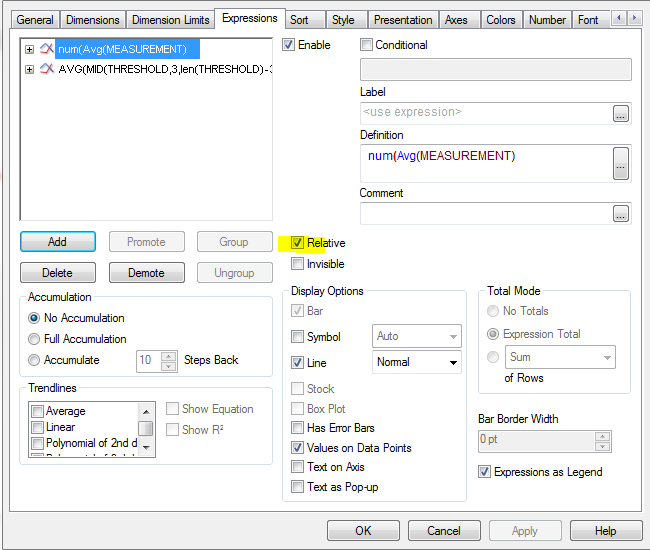The height and width of the screenshot is (550, 650).
Task: Switch to the Number tab
Action: (x=547, y=20)
